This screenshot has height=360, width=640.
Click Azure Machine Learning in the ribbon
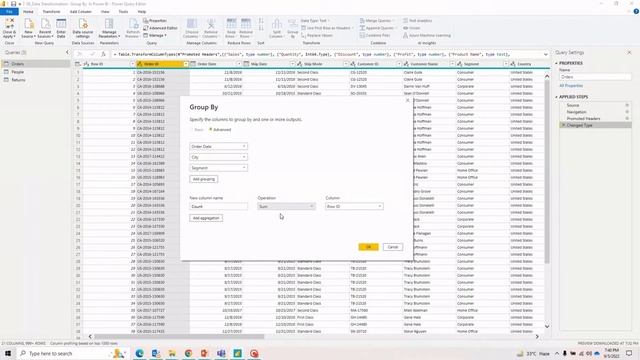427,35
